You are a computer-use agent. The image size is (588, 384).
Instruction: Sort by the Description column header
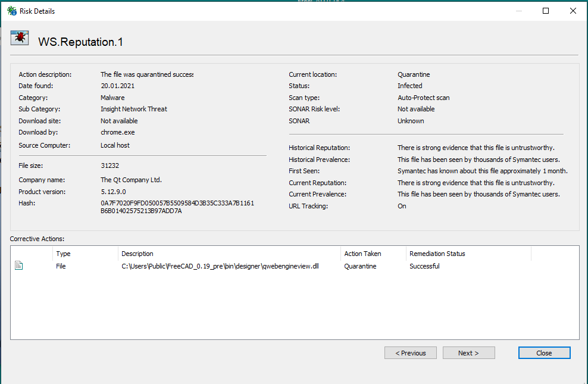137,254
